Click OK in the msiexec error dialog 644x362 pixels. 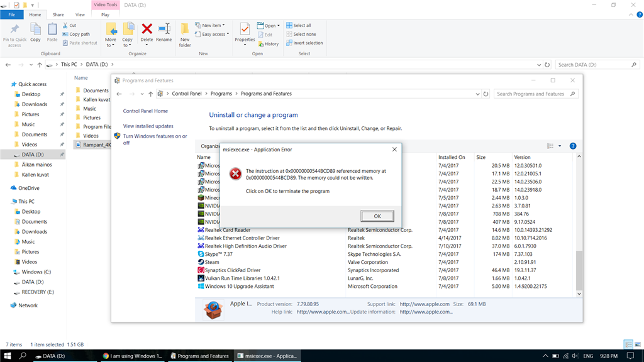(377, 216)
